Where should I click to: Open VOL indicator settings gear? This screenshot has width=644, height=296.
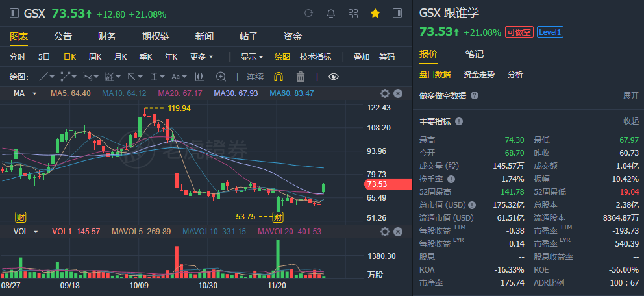point(384,232)
